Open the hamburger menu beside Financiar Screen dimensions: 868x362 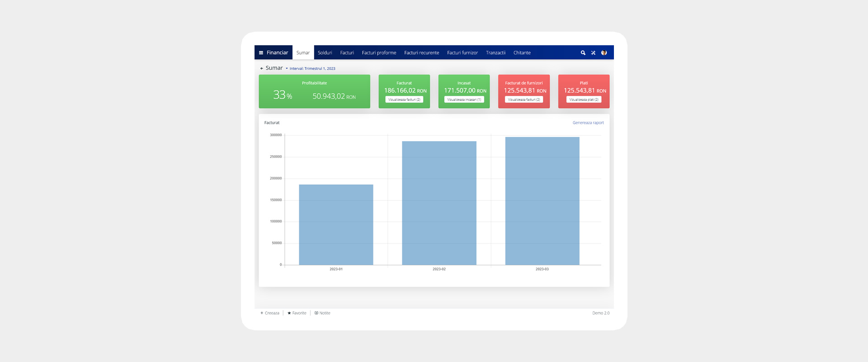tap(261, 53)
